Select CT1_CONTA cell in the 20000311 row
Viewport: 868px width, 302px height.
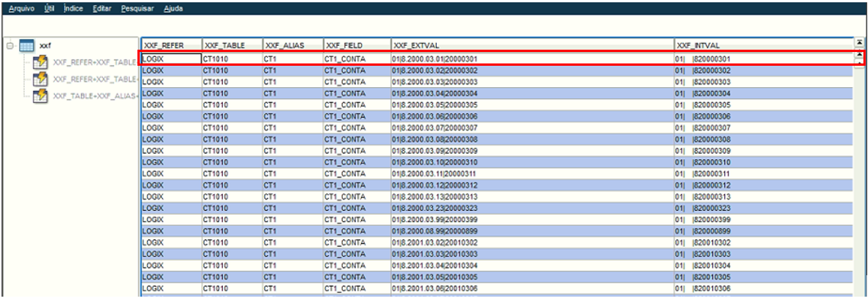357,174
